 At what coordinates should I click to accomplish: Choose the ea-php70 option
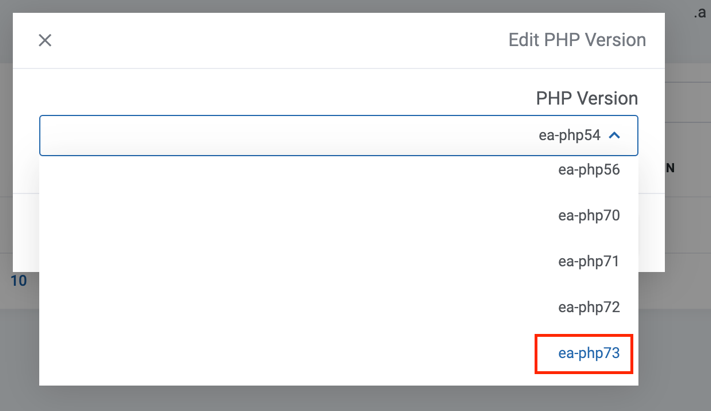tap(589, 216)
